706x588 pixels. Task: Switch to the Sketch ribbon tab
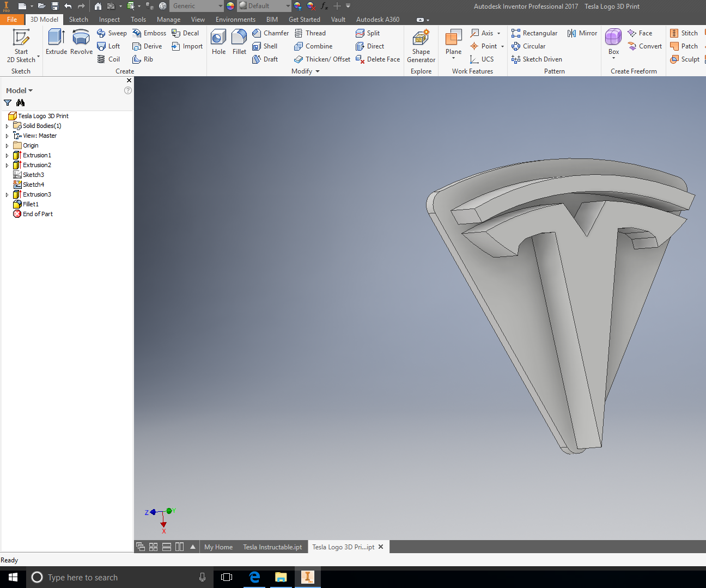(x=78, y=20)
